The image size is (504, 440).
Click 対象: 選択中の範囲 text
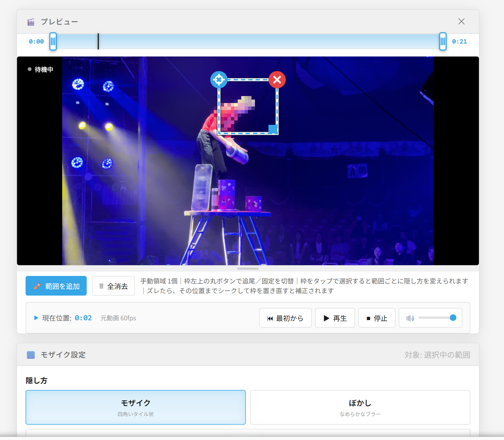tap(437, 355)
